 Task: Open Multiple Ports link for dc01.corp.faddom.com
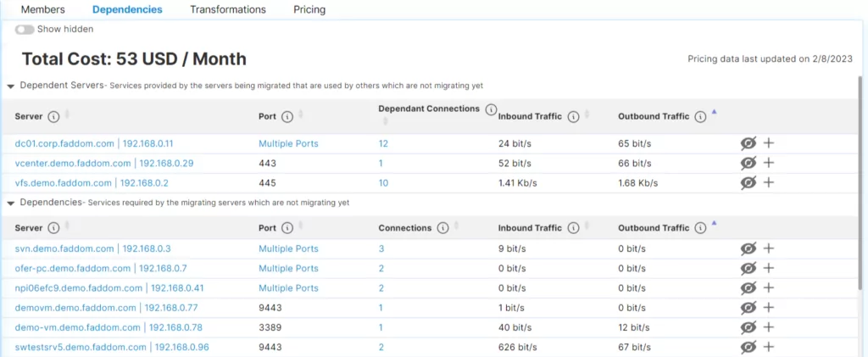point(288,143)
